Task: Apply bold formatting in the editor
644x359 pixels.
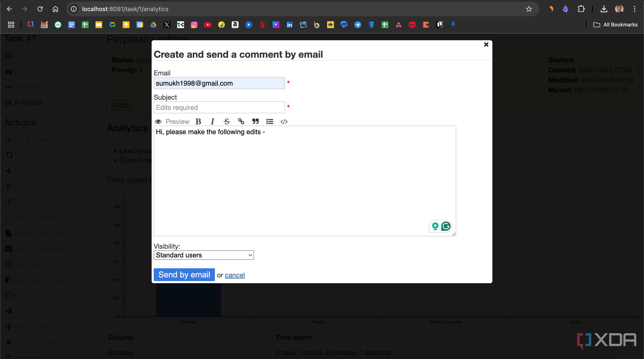Action: pyautogui.click(x=198, y=122)
